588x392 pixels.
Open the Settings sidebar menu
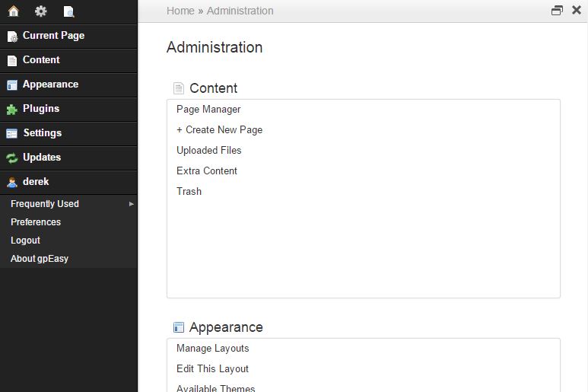coord(42,133)
